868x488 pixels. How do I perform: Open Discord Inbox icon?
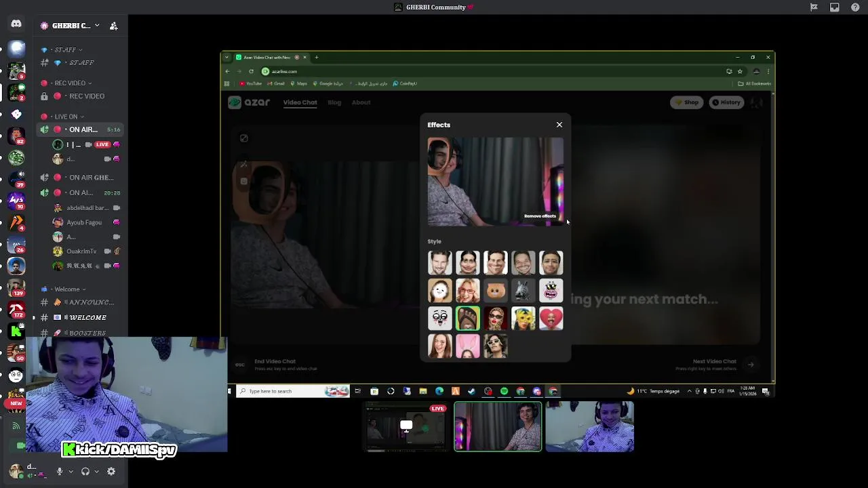click(834, 7)
